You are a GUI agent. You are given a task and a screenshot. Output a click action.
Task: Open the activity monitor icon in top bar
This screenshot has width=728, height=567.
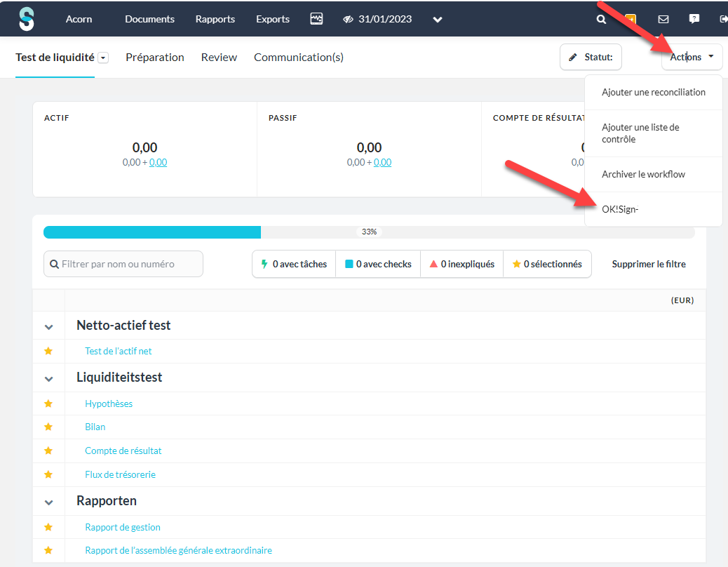(316, 19)
